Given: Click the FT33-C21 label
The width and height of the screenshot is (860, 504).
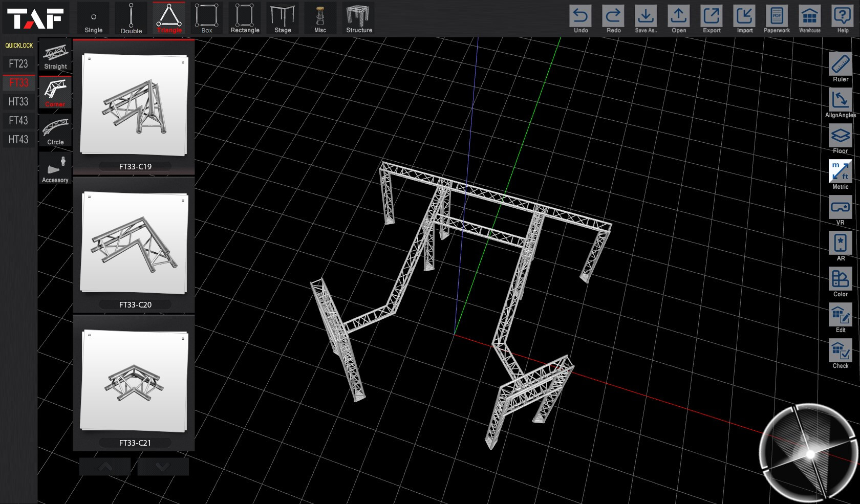Looking at the screenshot, I should coord(135,443).
